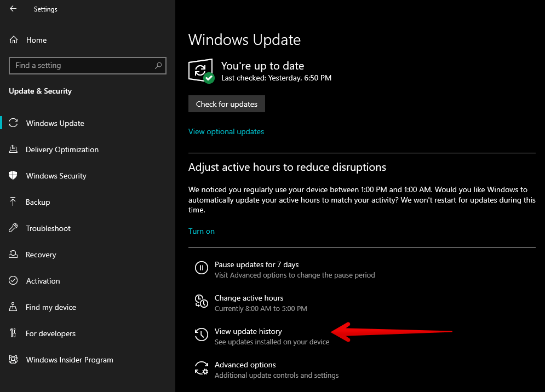Click 'Visit Advanced options to change the pause period'

click(x=295, y=275)
